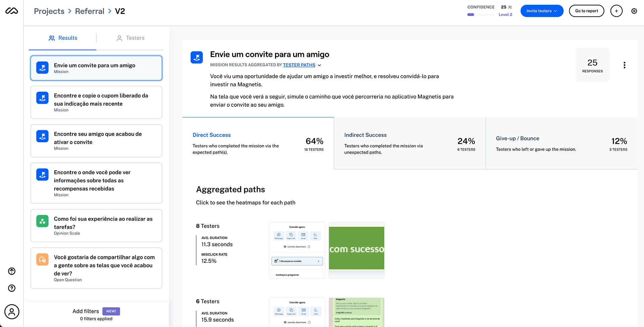Click the 'Aggregated paths' heading
This screenshot has width=644, height=327.
click(230, 190)
